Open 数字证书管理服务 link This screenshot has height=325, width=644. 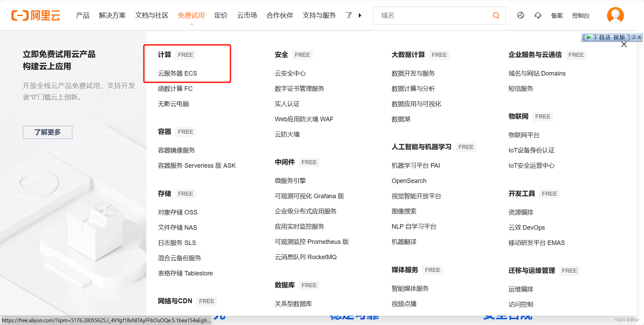point(299,88)
